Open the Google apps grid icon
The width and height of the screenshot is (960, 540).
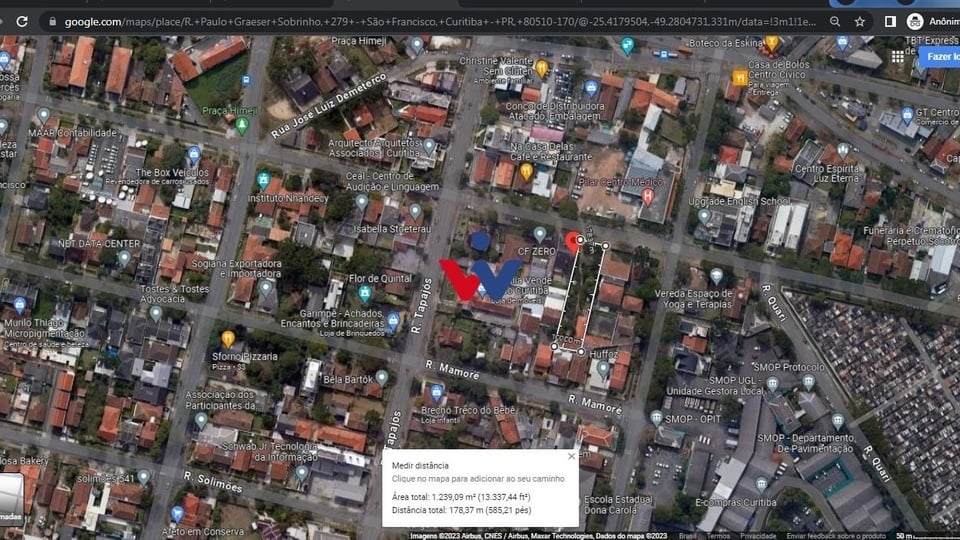[x=898, y=57]
